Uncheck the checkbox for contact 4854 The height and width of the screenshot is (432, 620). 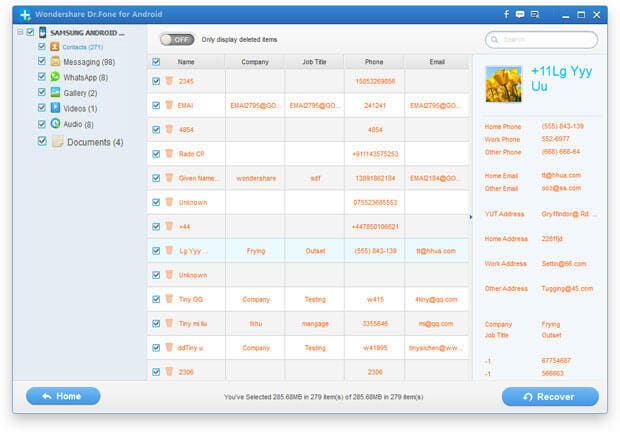click(156, 129)
